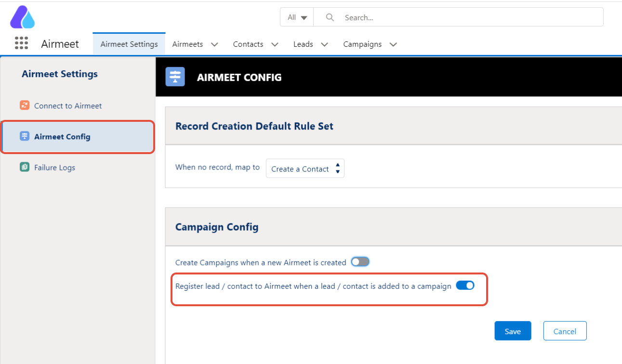The height and width of the screenshot is (364, 622).
Task: Select Airmeet Config in sidebar
Action: pyautogui.click(x=78, y=137)
